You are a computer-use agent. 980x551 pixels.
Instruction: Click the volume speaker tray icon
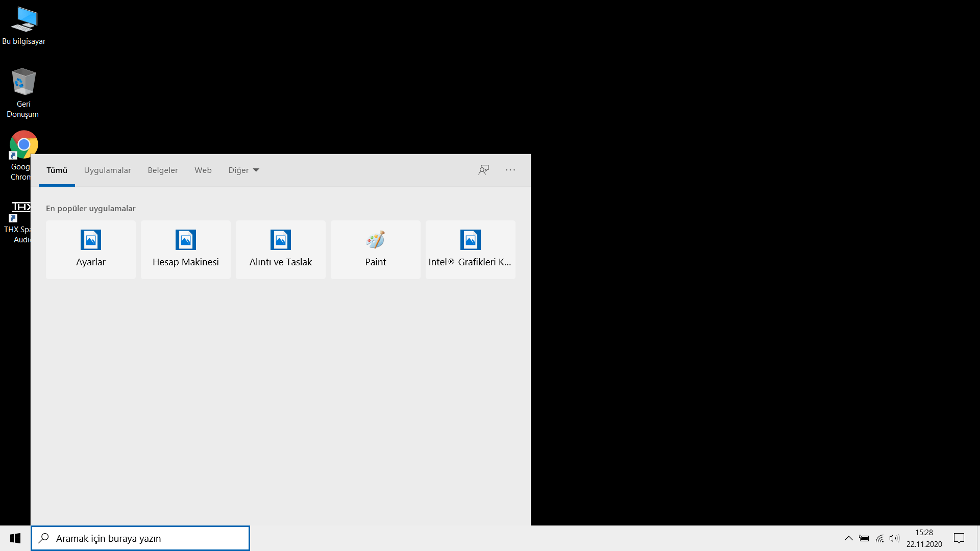click(x=894, y=538)
